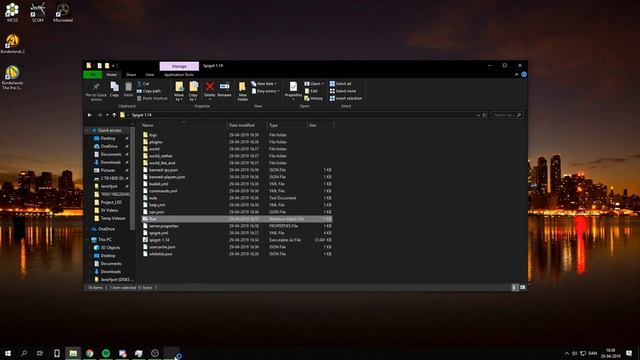Click the Copy icon in Clipboard group
The width and height of the screenshot is (640, 360).
[114, 89]
